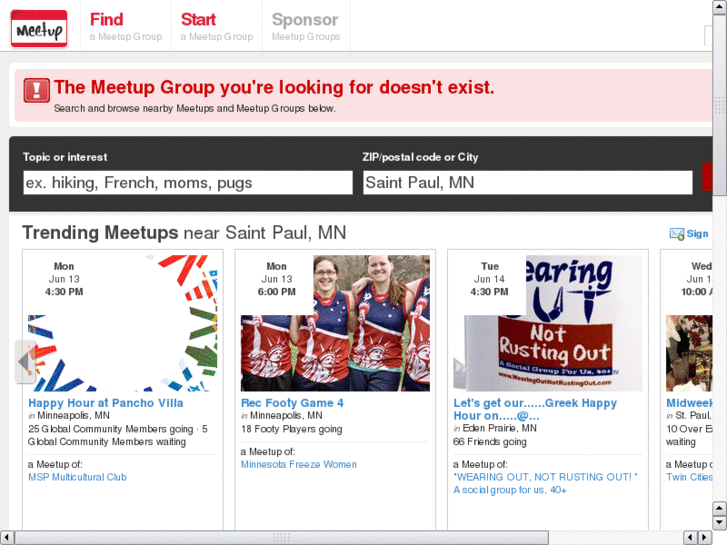
Task: Click the carousel previous arrow
Action: pyautogui.click(x=26, y=362)
